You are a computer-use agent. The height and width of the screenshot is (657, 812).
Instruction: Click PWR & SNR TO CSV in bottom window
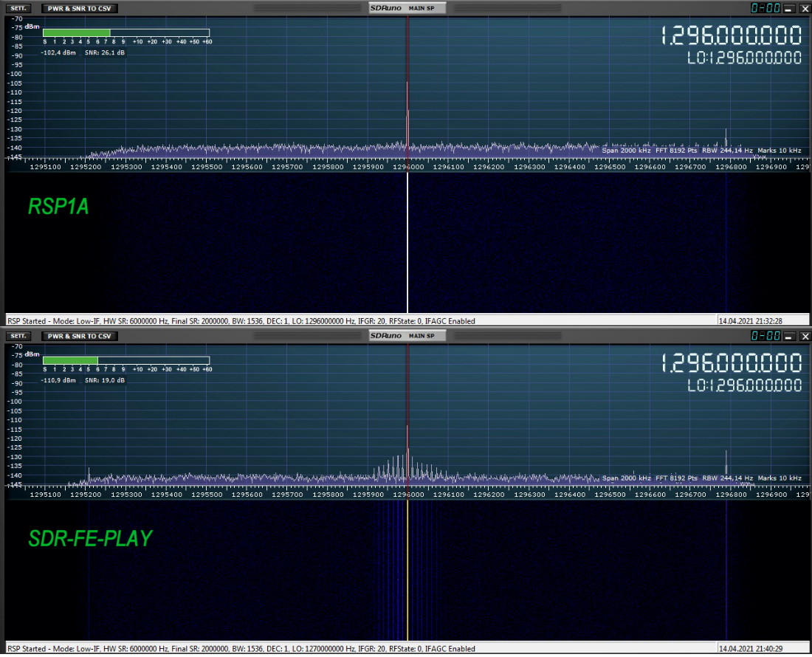[x=79, y=336]
